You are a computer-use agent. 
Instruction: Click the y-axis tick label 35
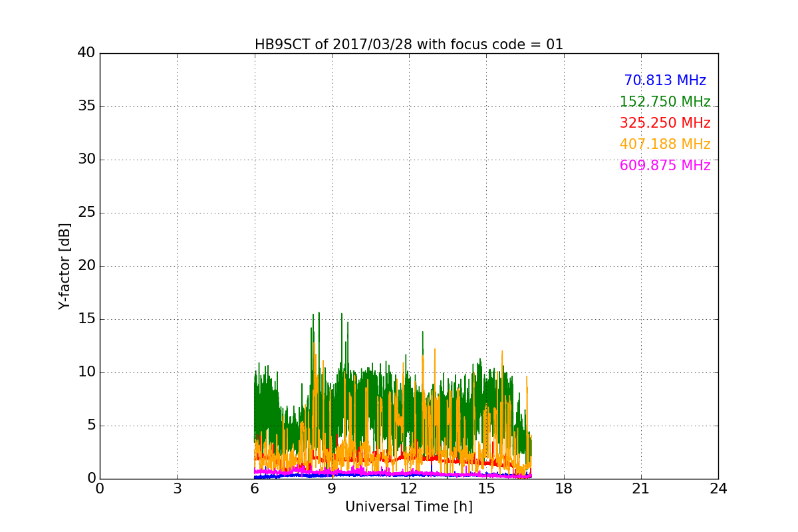click(x=86, y=106)
